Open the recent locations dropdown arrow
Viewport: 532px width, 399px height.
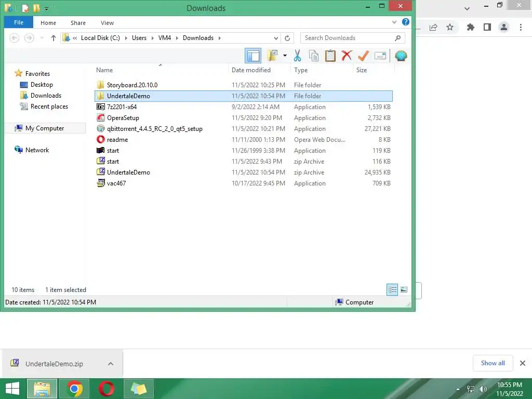point(42,38)
